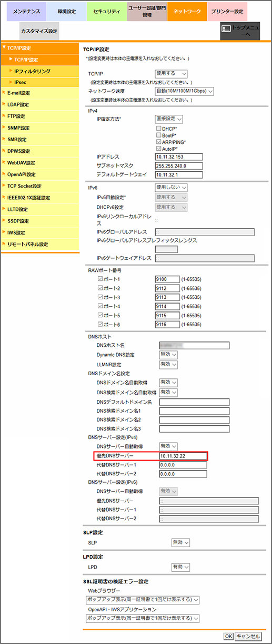Click the キャンセル button
Viewport: 272px width, 644px height.
247,637
